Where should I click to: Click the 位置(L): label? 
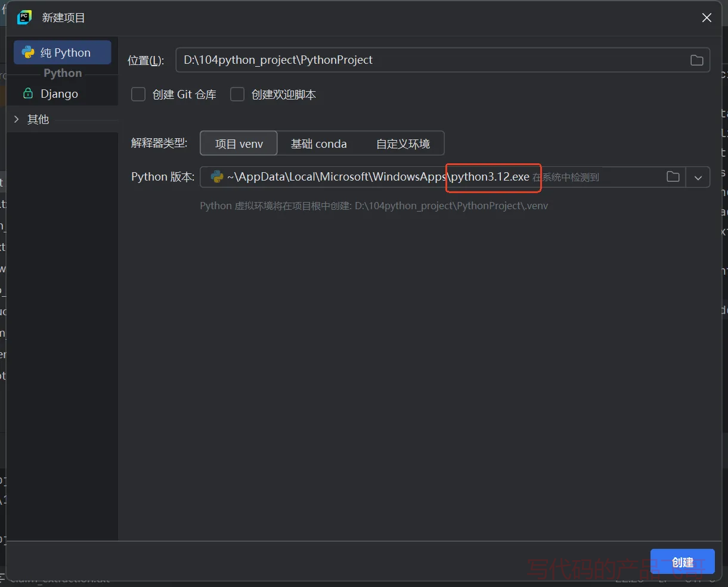(x=145, y=60)
